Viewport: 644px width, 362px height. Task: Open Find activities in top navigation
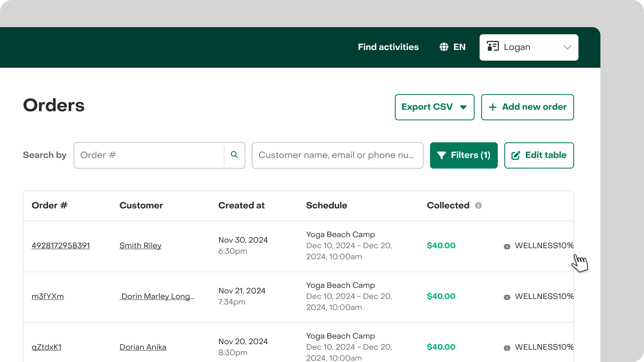tap(388, 47)
